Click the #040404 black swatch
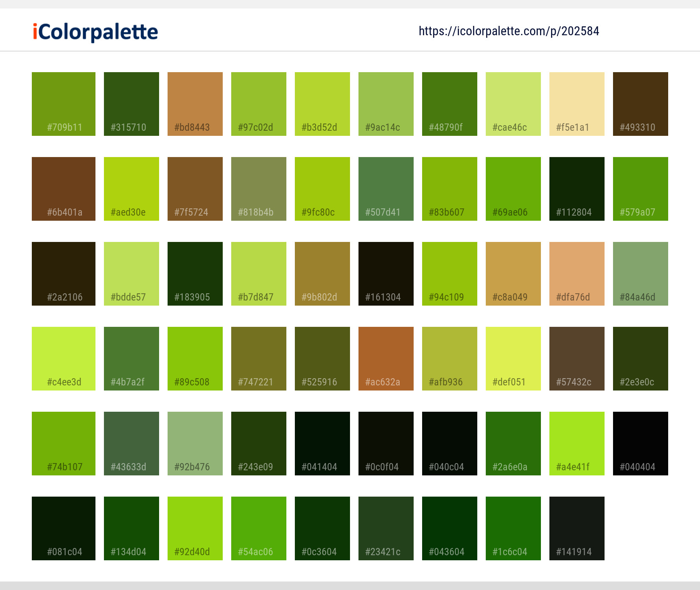This screenshot has width=700, height=590. (x=641, y=444)
